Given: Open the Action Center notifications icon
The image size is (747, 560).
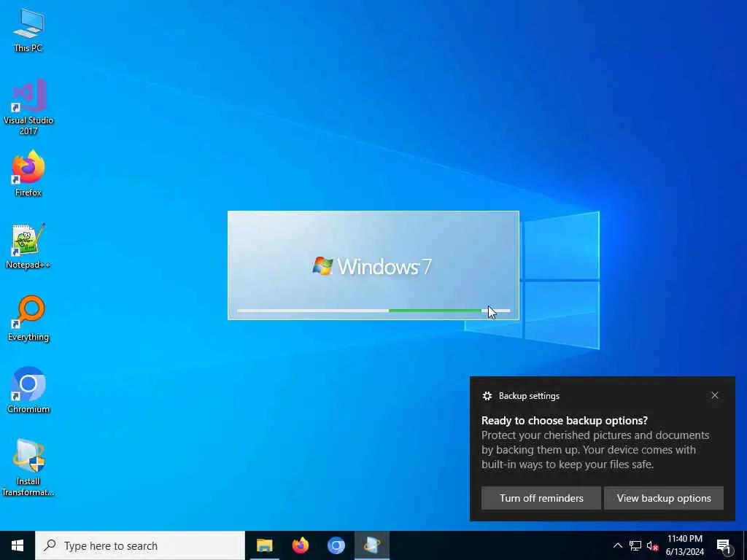Looking at the screenshot, I should (x=724, y=545).
